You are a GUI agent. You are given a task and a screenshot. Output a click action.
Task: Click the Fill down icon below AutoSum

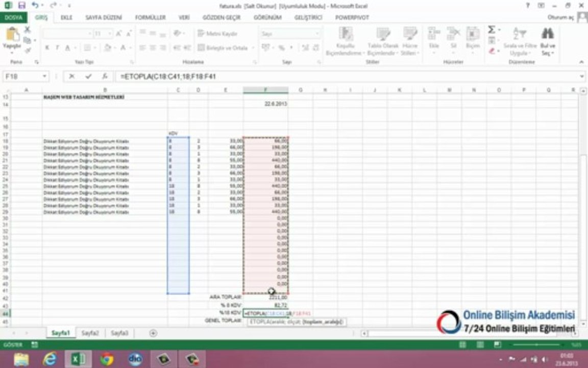point(492,40)
